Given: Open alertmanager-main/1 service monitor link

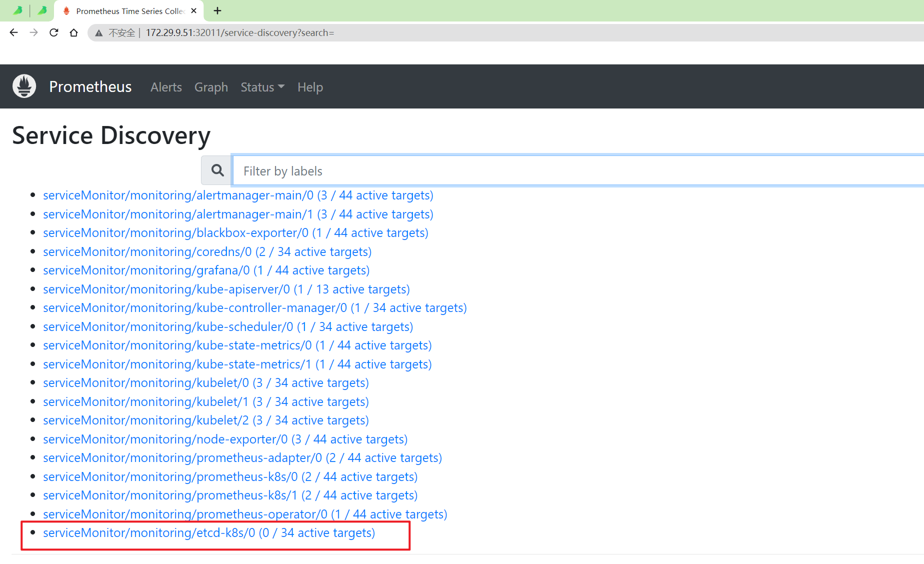Looking at the screenshot, I should [x=238, y=214].
